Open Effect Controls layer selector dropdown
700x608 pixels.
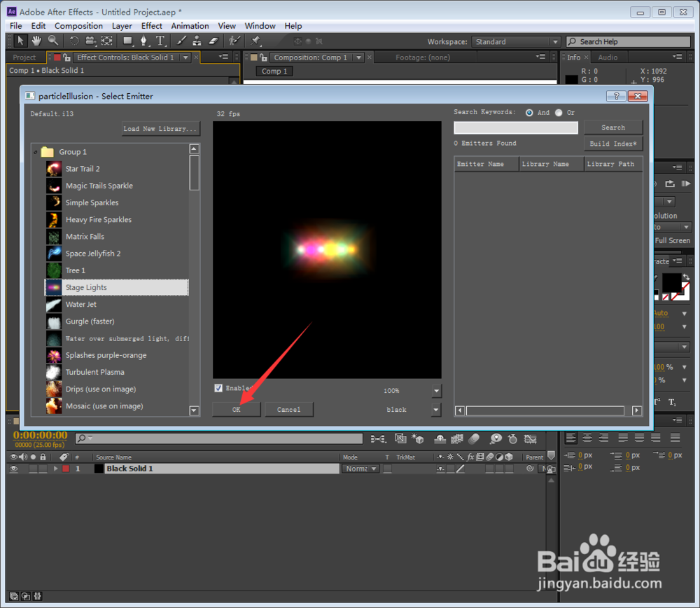click(185, 57)
